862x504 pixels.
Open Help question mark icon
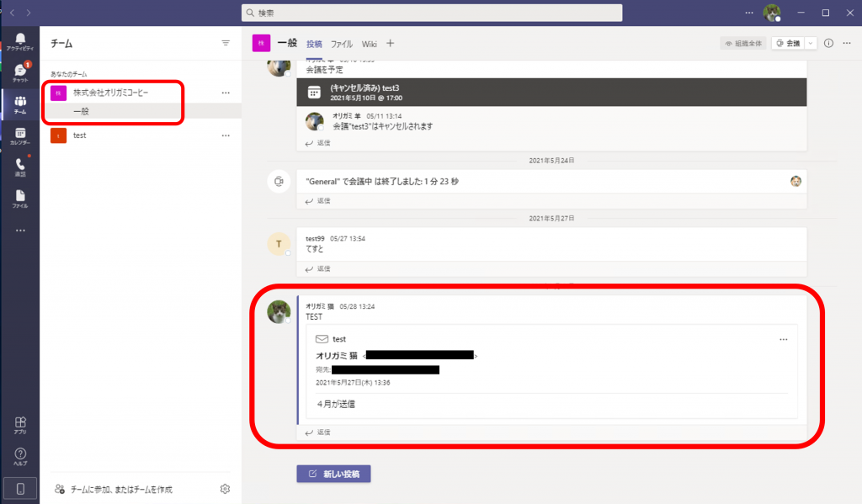(20, 457)
